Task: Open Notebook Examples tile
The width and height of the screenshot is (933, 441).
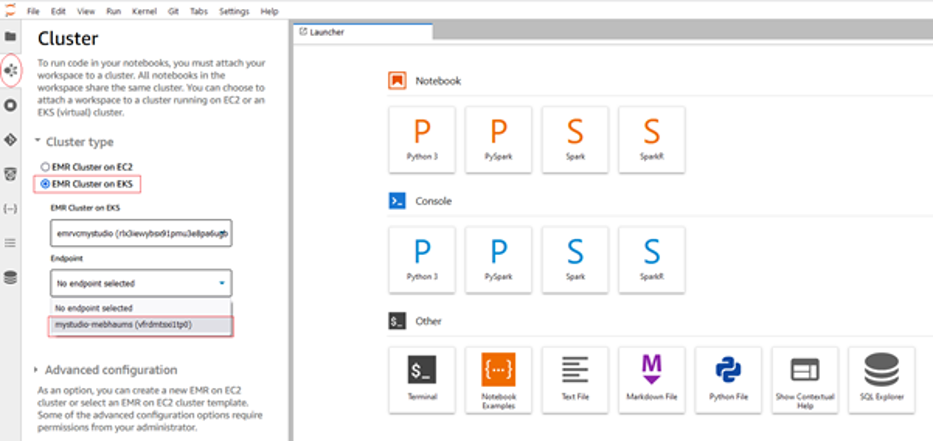Action: click(499, 380)
